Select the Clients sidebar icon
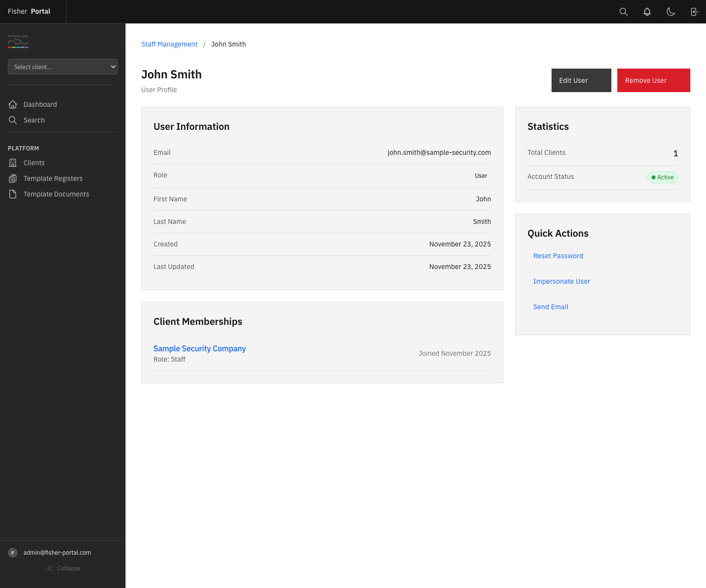 click(x=13, y=162)
